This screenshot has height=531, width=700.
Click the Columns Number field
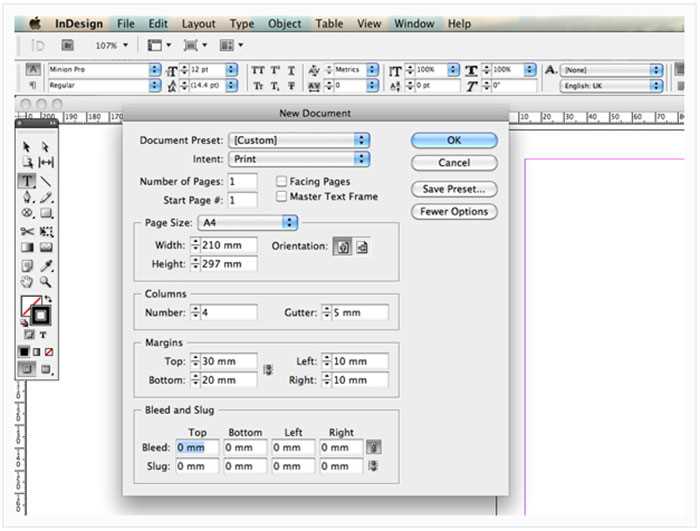coord(229,312)
